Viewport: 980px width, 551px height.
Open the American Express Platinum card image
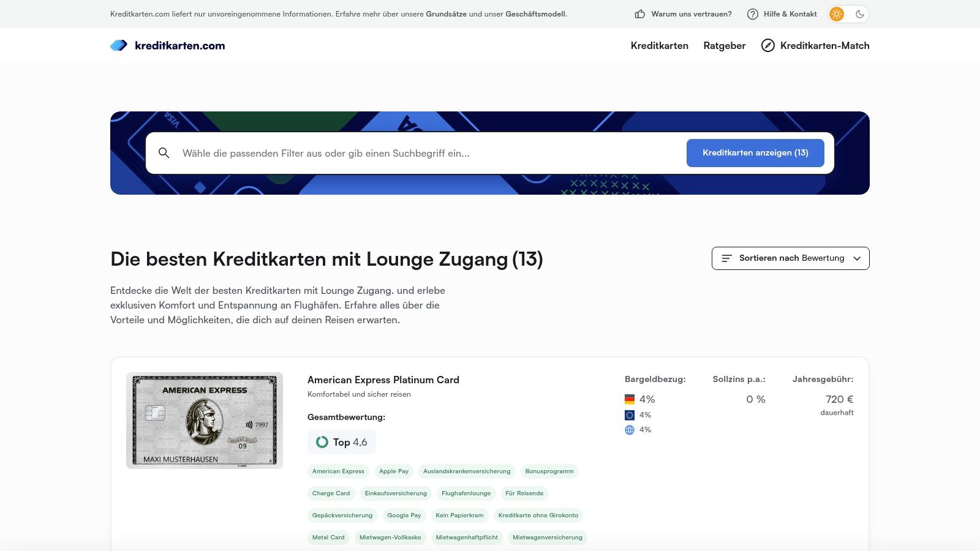[x=205, y=421]
